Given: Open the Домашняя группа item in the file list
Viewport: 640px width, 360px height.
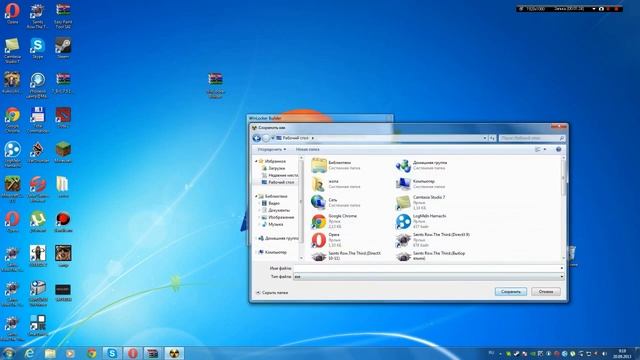Looking at the screenshot, I should point(421,165).
